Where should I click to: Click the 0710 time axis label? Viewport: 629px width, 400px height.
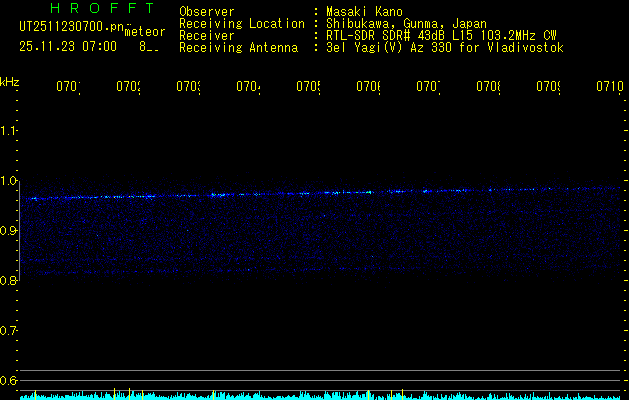pos(610,86)
